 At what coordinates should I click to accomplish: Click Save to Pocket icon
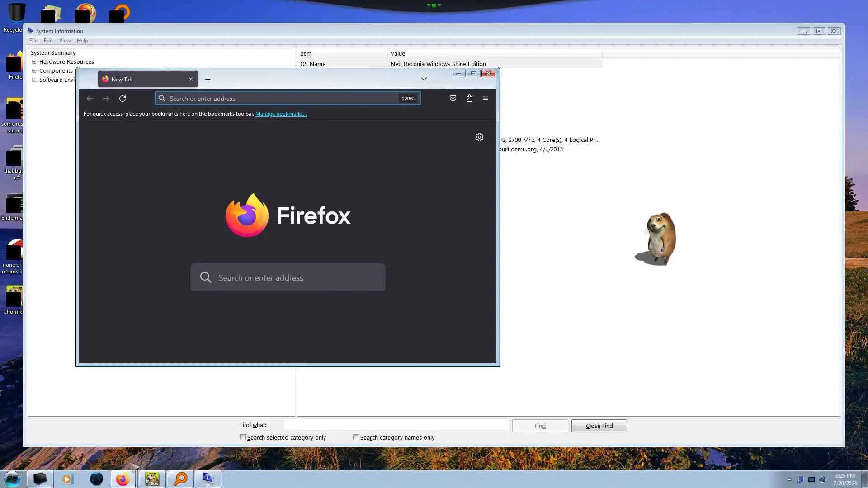[x=453, y=98]
